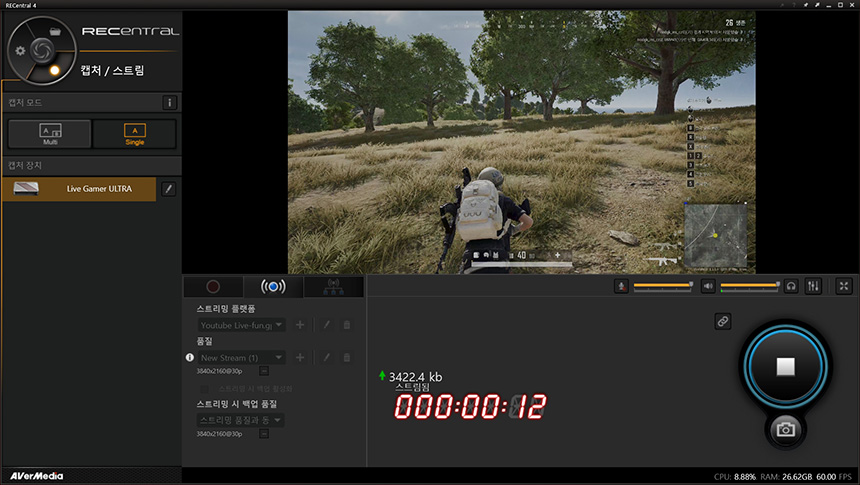Click the 60.00 FPS readout
Screen dimensions: 860x485
pyautogui.click(x=834, y=477)
